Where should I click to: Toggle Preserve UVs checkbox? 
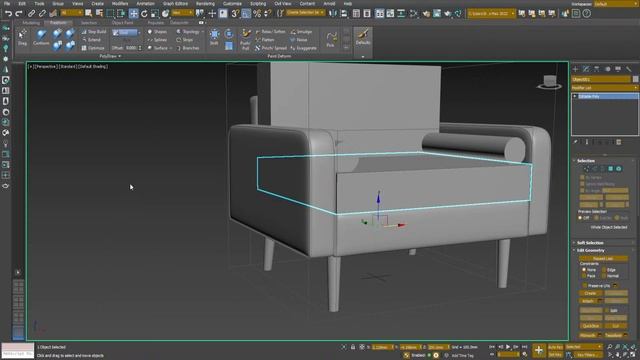pos(584,285)
